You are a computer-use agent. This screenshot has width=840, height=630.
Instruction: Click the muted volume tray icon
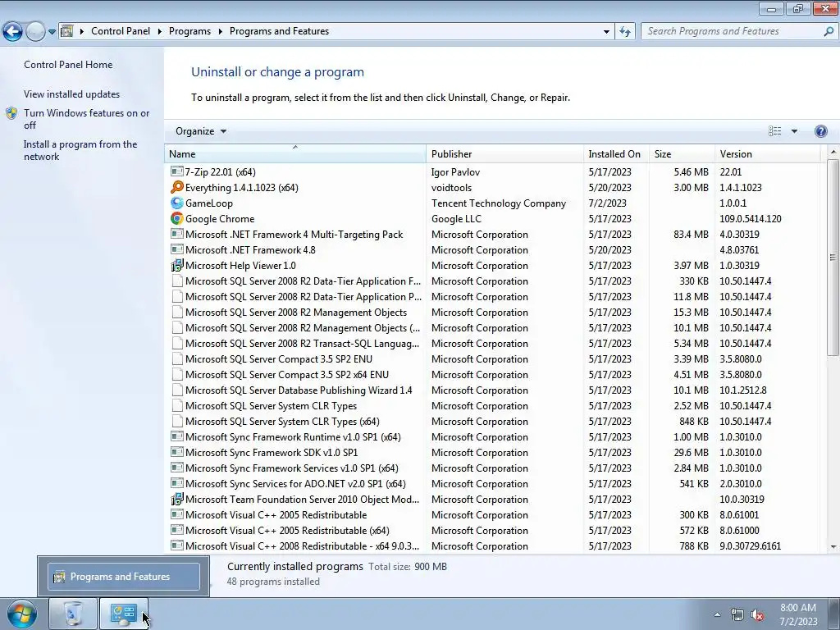757,615
